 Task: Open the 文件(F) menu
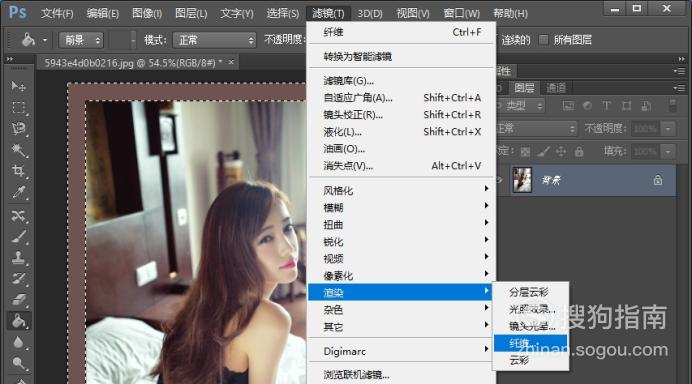point(57,13)
